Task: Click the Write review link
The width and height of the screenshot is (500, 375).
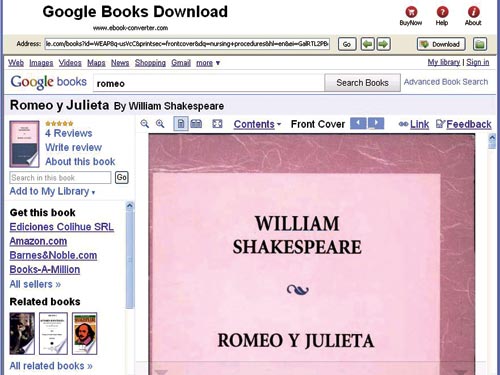Action: (x=74, y=147)
